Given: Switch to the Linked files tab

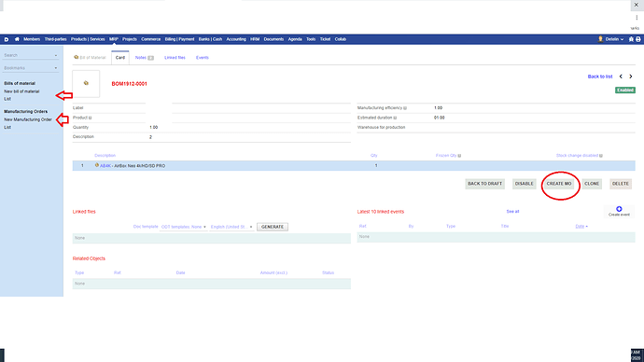Looking at the screenshot, I should 175,58.
